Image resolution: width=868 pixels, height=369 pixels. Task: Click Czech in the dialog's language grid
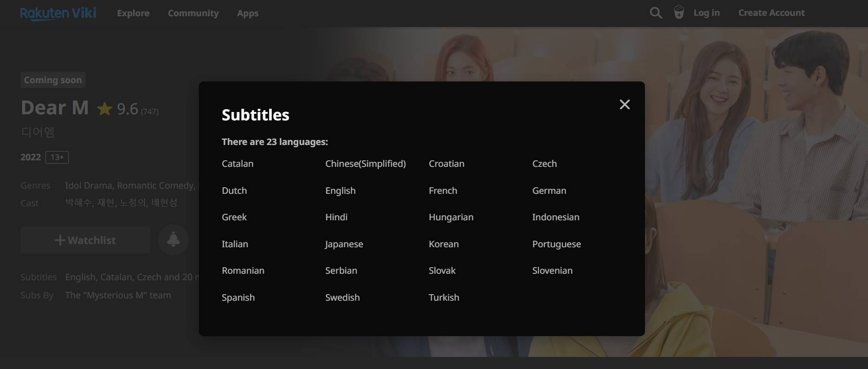point(545,164)
